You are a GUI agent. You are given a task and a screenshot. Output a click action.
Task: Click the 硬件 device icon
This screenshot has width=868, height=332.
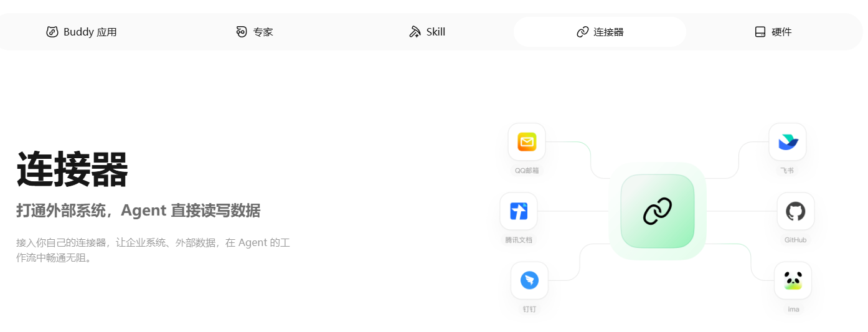coord(760,32)
